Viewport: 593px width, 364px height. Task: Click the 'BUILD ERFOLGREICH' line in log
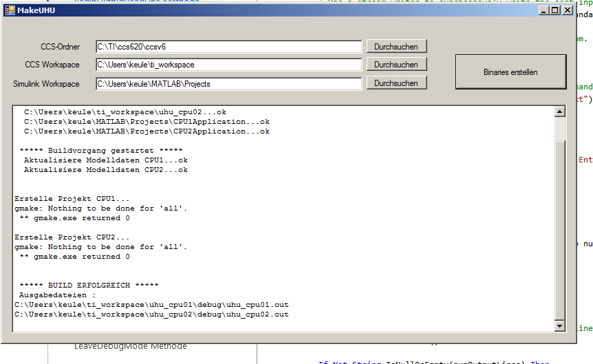[89, 286]
